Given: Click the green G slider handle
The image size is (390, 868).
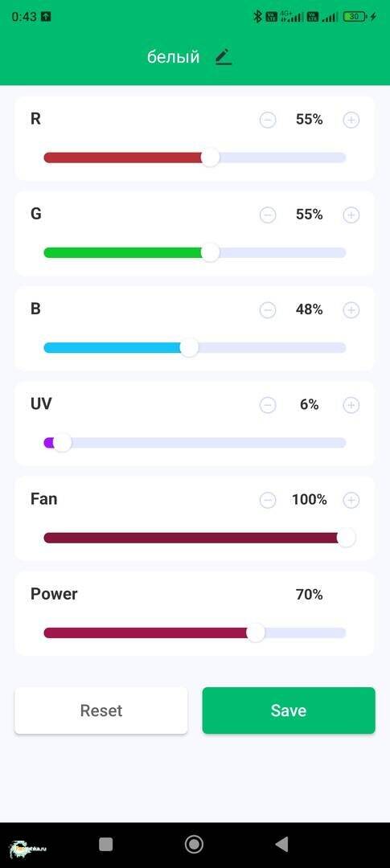Looking at the screenshot, I should (210, 253).
